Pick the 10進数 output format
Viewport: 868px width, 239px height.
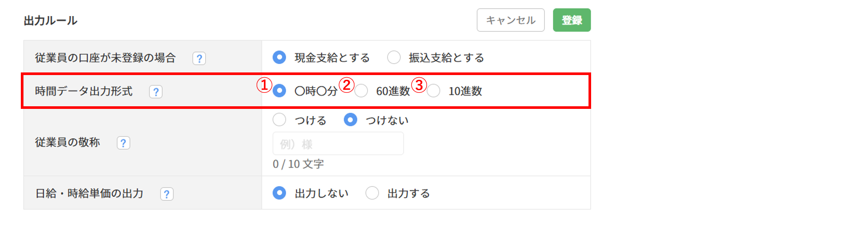pyautogui.click(x=433, y=91)
